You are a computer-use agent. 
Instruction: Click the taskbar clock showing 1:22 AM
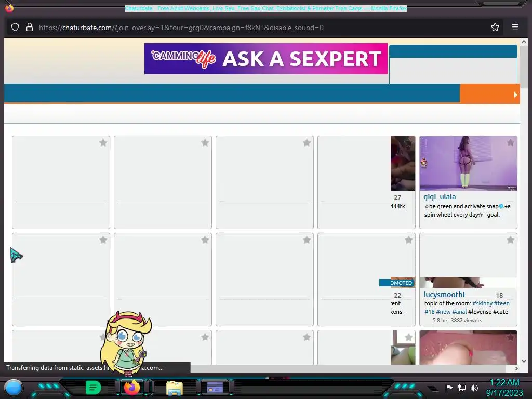(x=504, y=388)
